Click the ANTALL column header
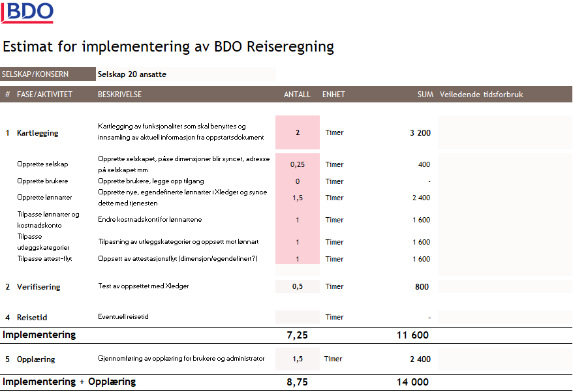This screenshot has width=573, height=392. tap(297, 95)
